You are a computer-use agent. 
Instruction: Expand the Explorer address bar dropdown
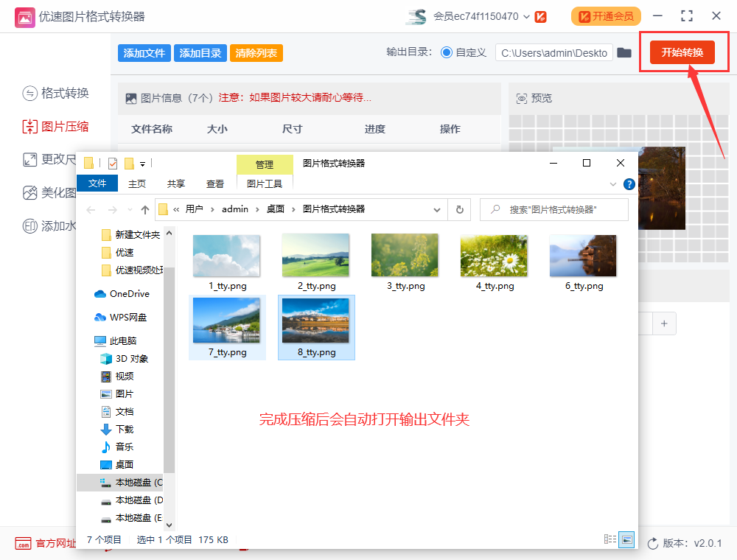436,209
